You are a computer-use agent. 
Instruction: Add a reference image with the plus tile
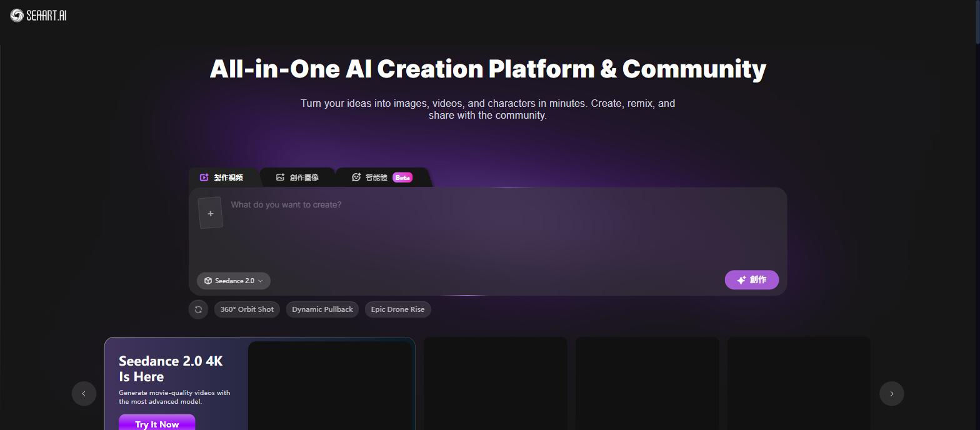click(x=211, y=213)
